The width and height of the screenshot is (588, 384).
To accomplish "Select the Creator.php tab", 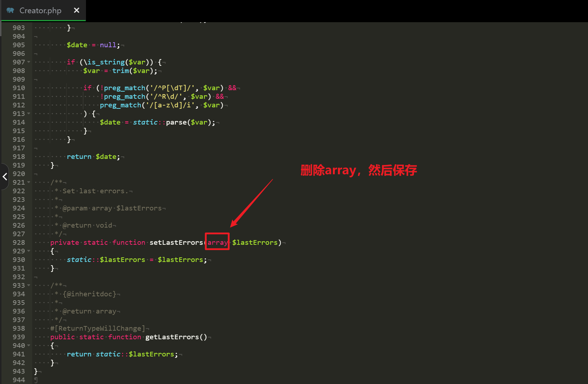I will (40, 11).
